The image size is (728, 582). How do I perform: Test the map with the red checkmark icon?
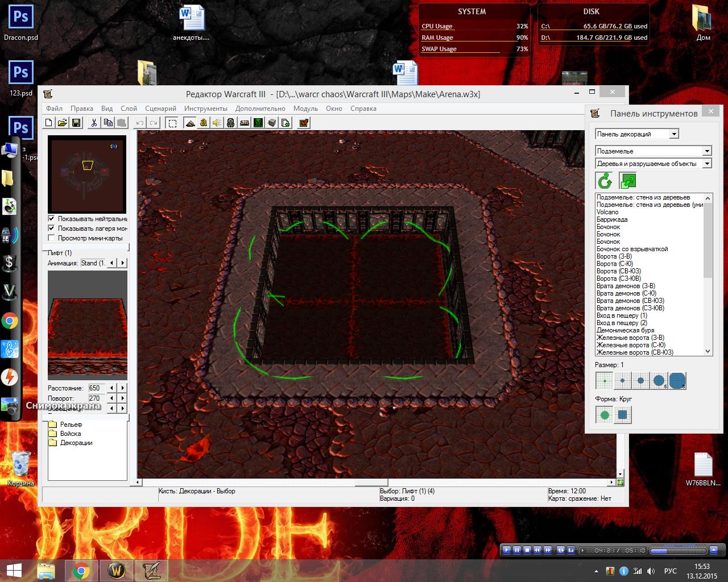click(304, 123)
